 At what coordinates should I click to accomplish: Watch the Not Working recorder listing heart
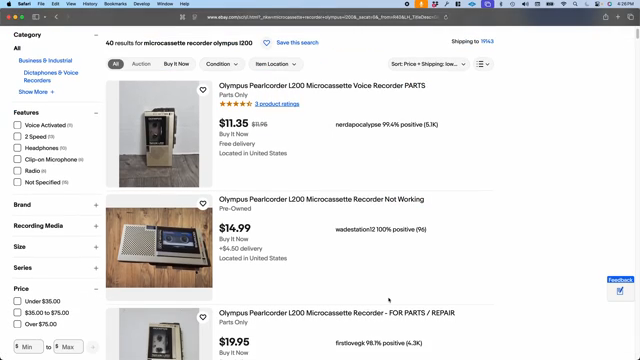coord(203,203)
